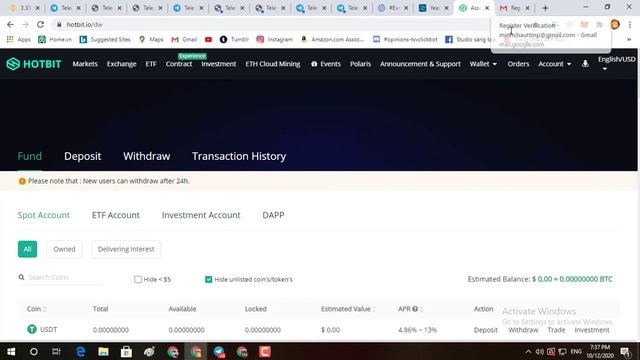Open Events in navbar
This screenshot has height=360, width=640.
click(x=326, y=64)
